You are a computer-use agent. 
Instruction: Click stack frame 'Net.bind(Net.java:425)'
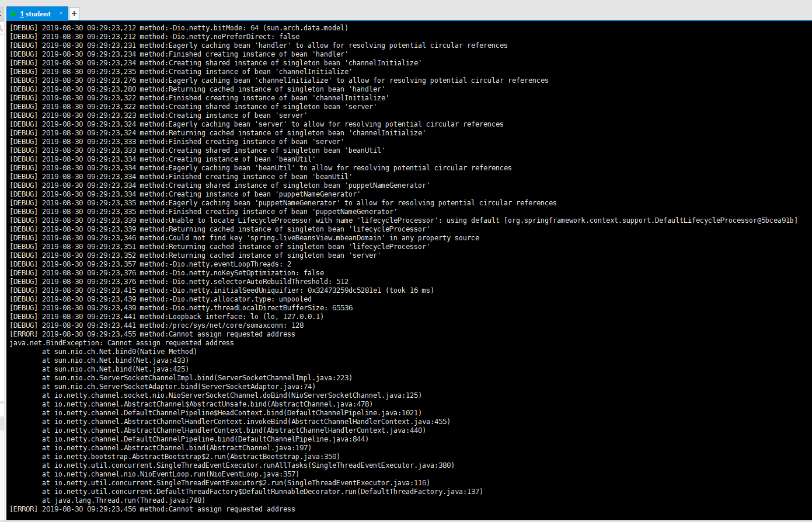[x=116, y=369]
